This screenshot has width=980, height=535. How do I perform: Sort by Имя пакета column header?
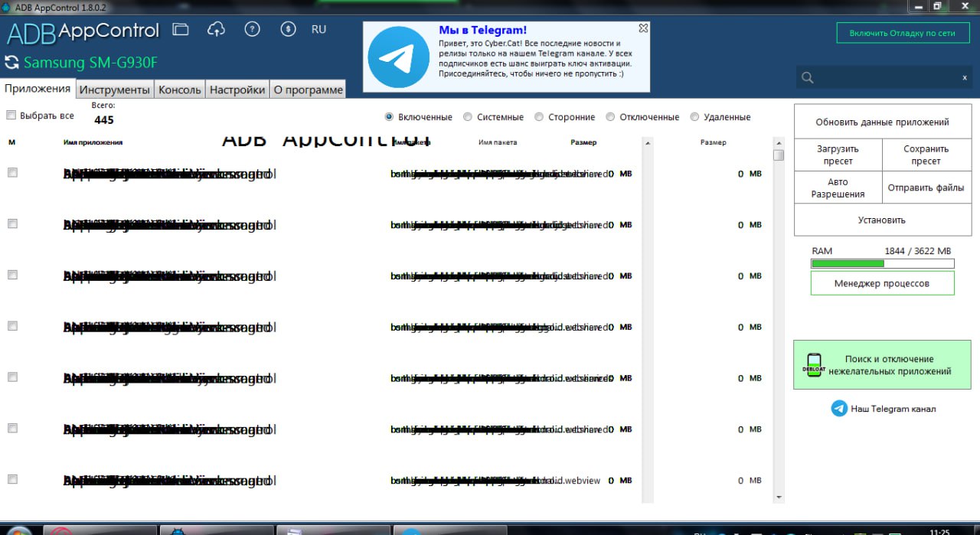[498, 142]
